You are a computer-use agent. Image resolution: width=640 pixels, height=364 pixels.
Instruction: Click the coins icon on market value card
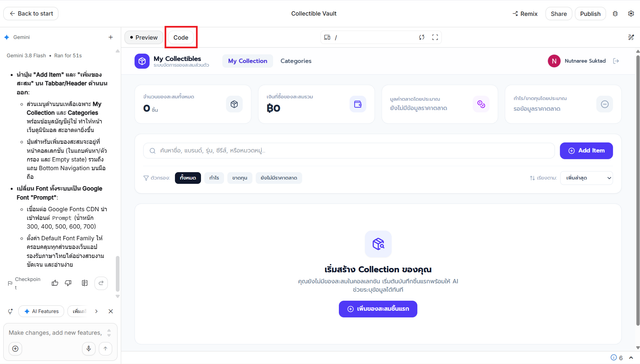481,104
